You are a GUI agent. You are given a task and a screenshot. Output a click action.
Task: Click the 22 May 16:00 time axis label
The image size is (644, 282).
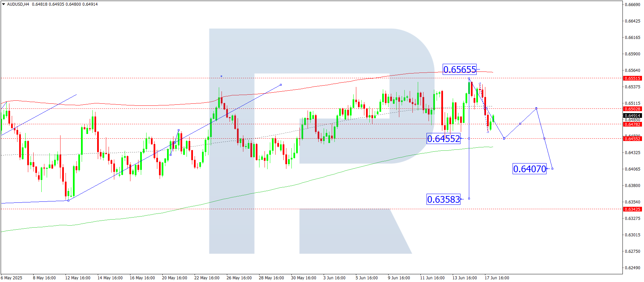point(207,278)
